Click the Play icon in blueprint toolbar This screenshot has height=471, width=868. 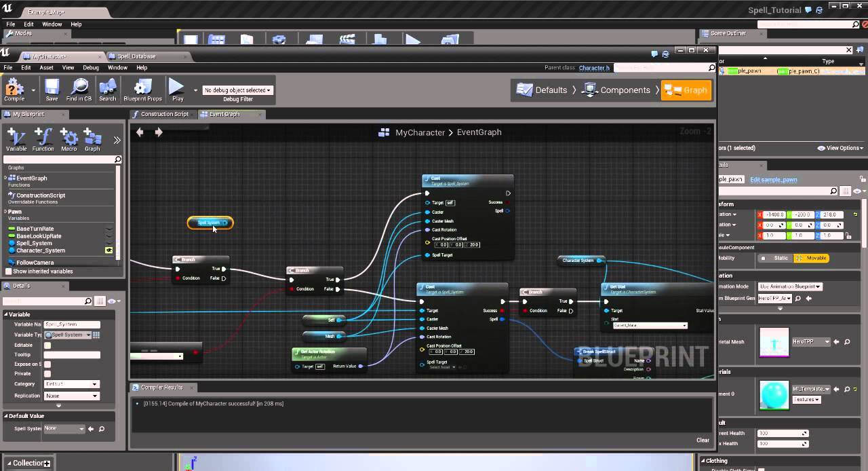point(177,90)
